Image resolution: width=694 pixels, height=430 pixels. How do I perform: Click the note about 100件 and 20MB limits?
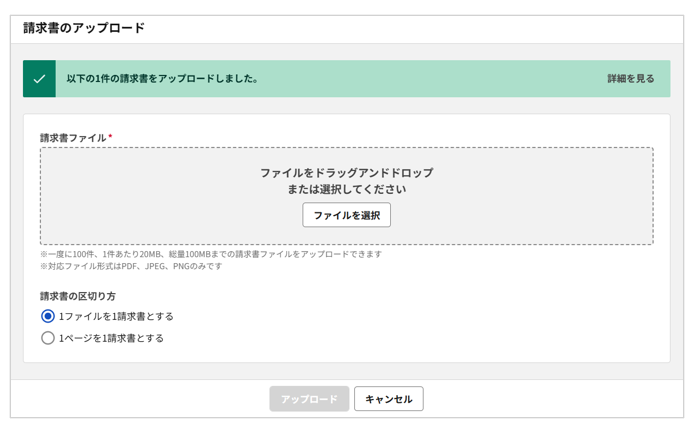pos(211,254)
